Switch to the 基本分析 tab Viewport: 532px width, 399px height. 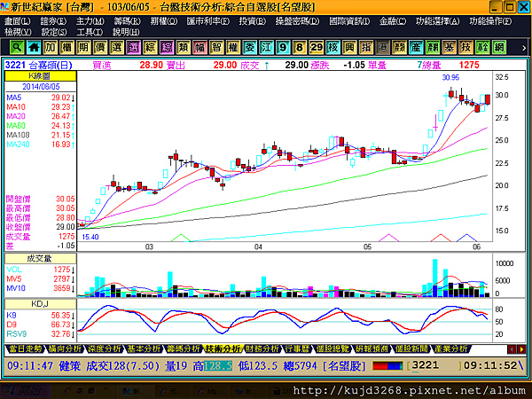(144, 348)
